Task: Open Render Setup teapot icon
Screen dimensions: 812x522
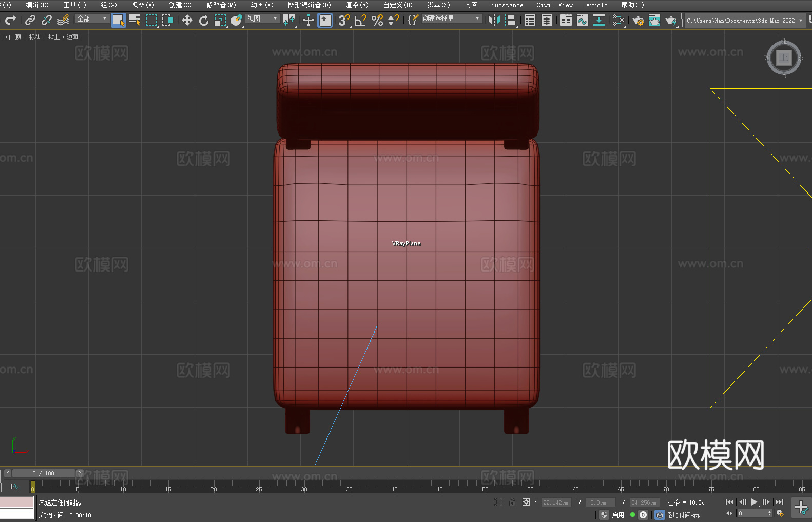Action: click(x=638, y=20)
